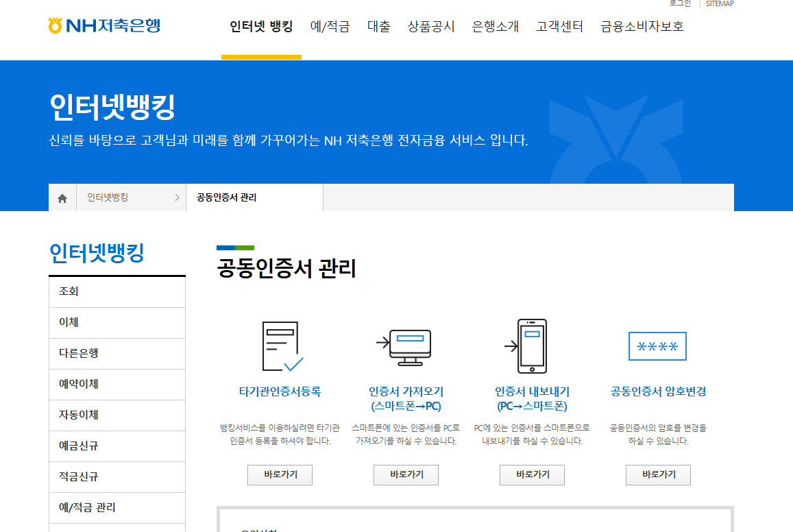The height and width of the screenshot is (532, 793).
Task: Click the 인증서 가져오기 monitor icon
Action: click(404, 347)
